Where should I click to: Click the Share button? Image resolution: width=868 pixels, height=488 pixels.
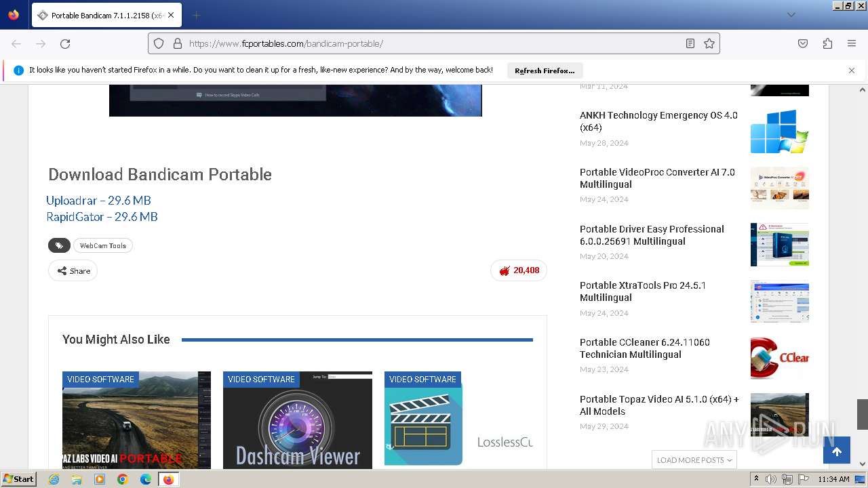[73, 270]
